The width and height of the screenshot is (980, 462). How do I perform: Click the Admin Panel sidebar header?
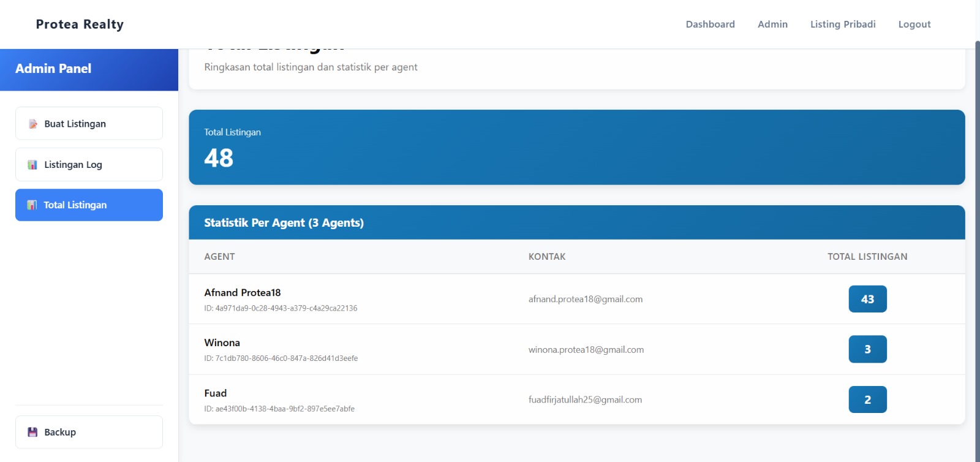point(89,69)
